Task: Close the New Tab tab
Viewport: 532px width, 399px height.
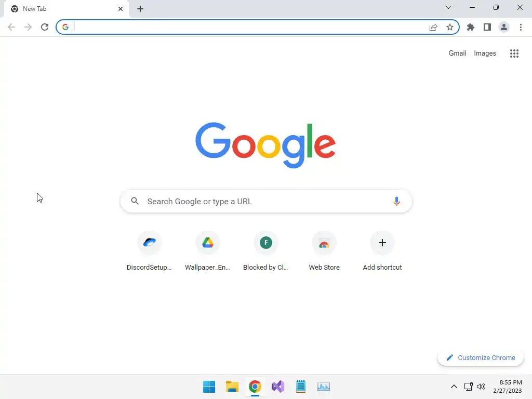Action: pos(121,9)
